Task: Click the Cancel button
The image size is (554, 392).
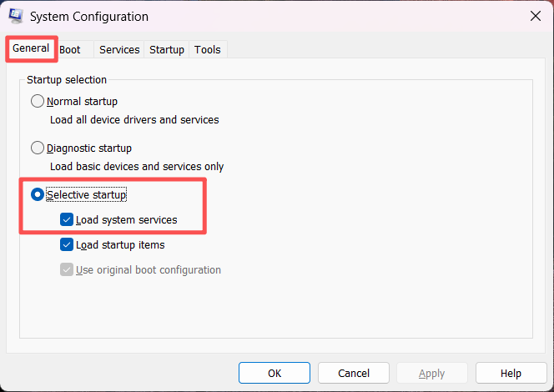Action: click(x=354, y=373)
